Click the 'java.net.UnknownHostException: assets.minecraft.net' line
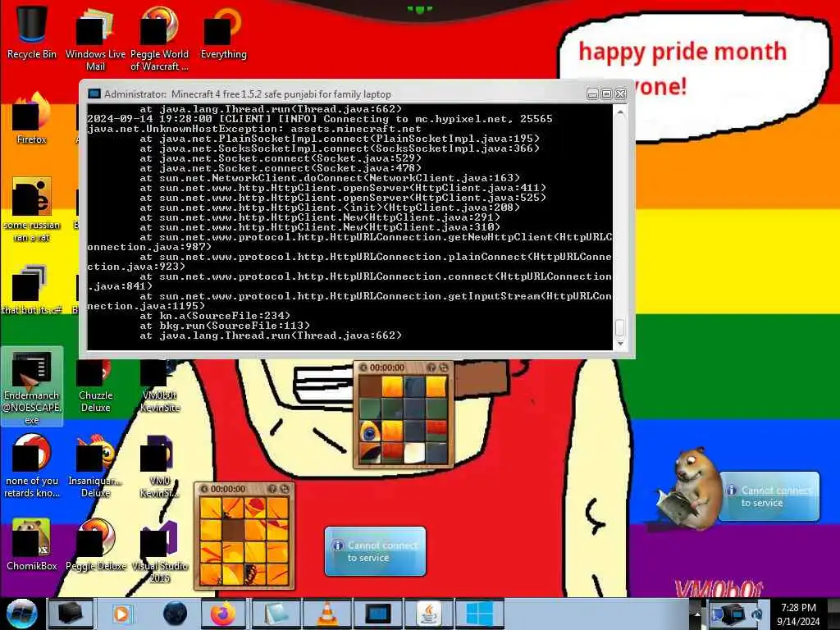This screenshot has height=630, width=840. pos(254,129)
